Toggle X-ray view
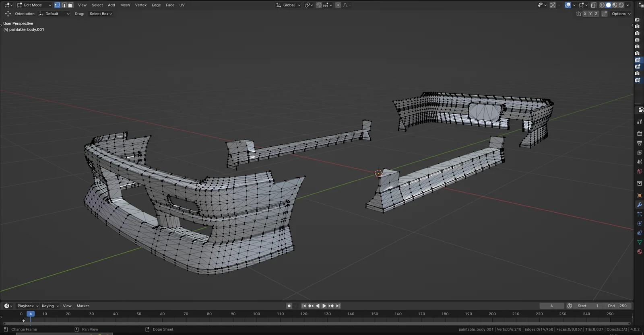 coord(593,5)
